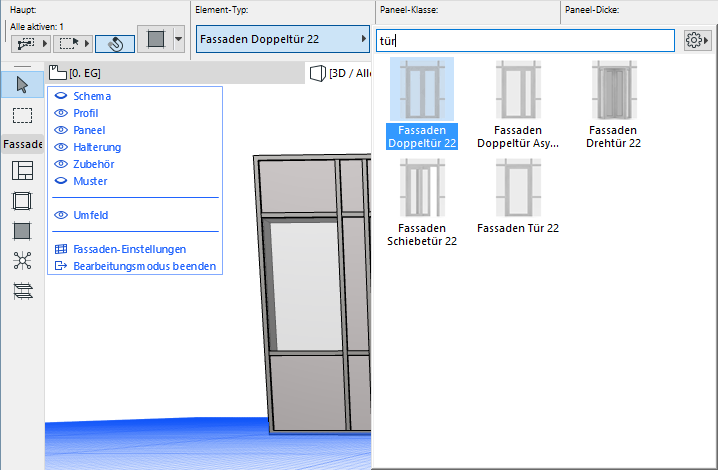Expand arrow next to first selection icon
Image resolution: width=718 pixels, height=470 pixels.
click(45, 44)
